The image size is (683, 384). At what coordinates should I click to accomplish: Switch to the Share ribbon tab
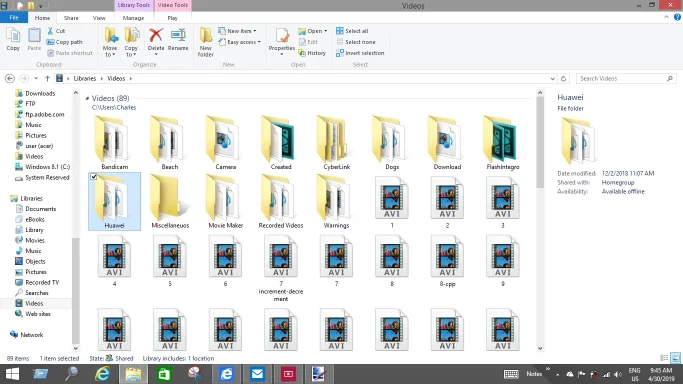pyautogui.click(x=71, y=18)
